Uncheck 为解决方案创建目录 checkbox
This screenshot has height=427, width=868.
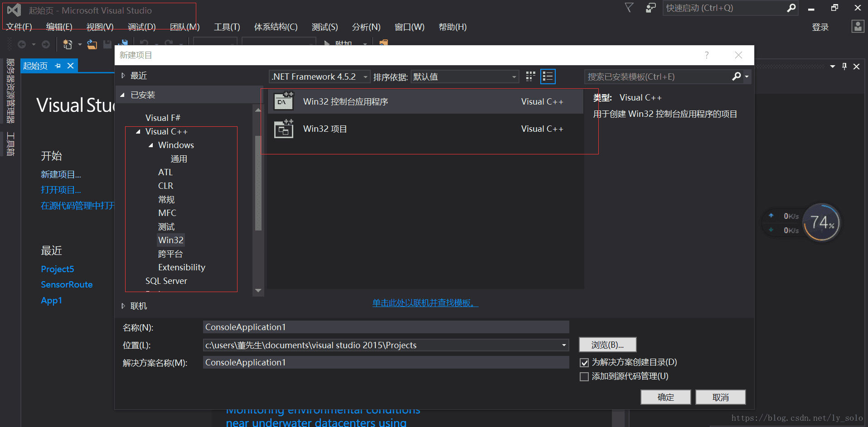584,363
